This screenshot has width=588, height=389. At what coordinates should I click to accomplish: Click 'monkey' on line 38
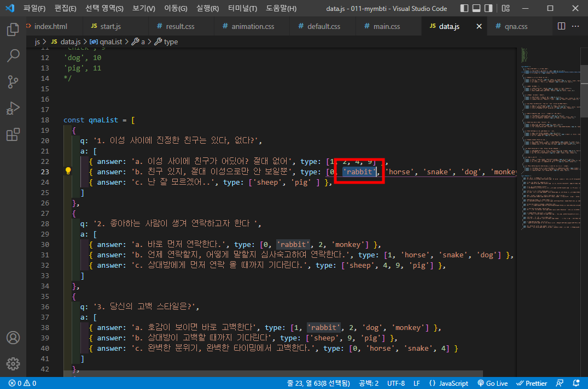tap(408, 328)
